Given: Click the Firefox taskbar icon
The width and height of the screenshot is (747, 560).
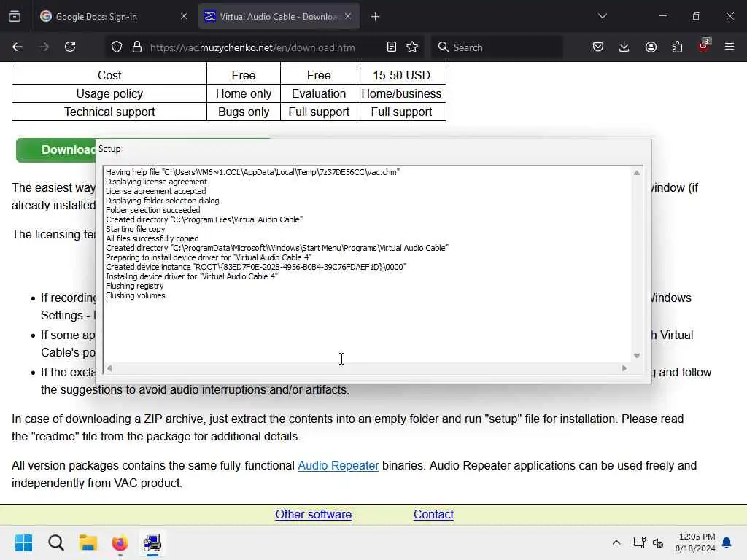Looking at the screenshot, I should point(120,542).
